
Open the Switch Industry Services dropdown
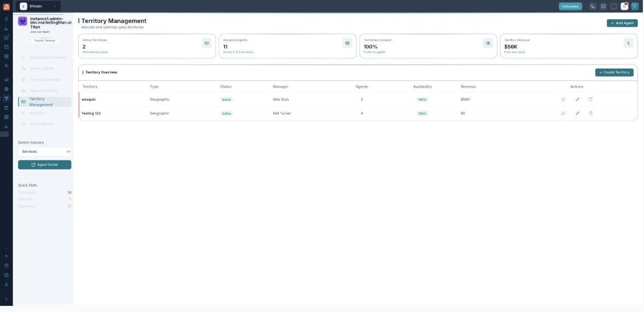pos(45,152)
